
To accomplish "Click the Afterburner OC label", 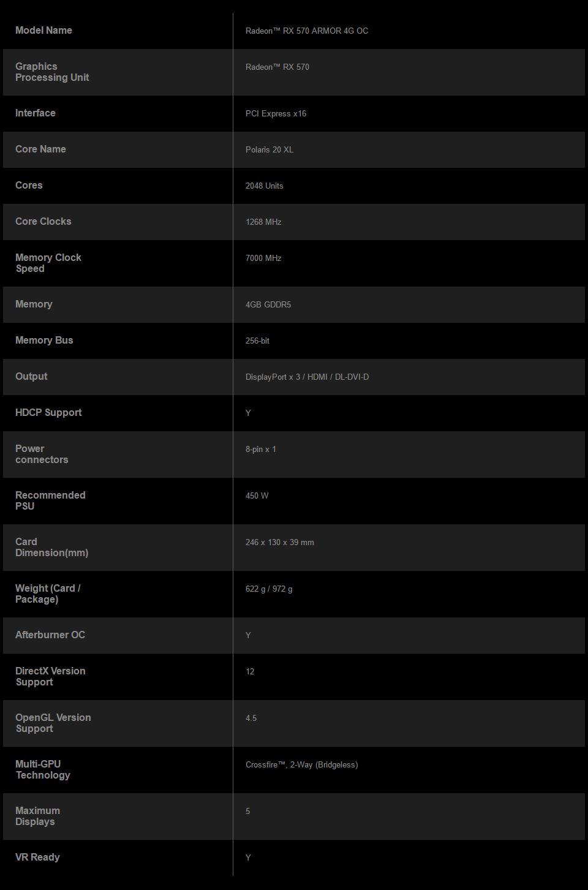I will (50, 635).
